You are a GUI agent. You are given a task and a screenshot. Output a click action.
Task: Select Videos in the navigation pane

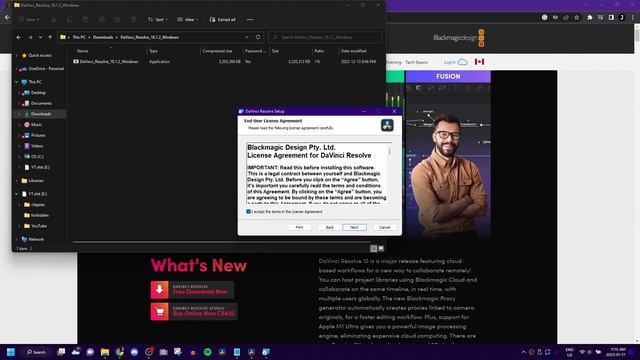click(x=37, y=146)
